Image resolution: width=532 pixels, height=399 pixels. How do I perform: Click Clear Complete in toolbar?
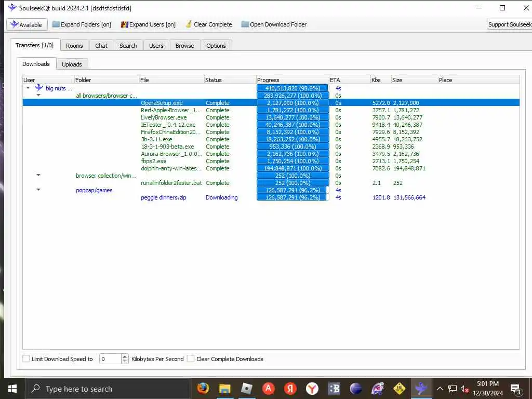pyautogui.click(x=209, y=24)
